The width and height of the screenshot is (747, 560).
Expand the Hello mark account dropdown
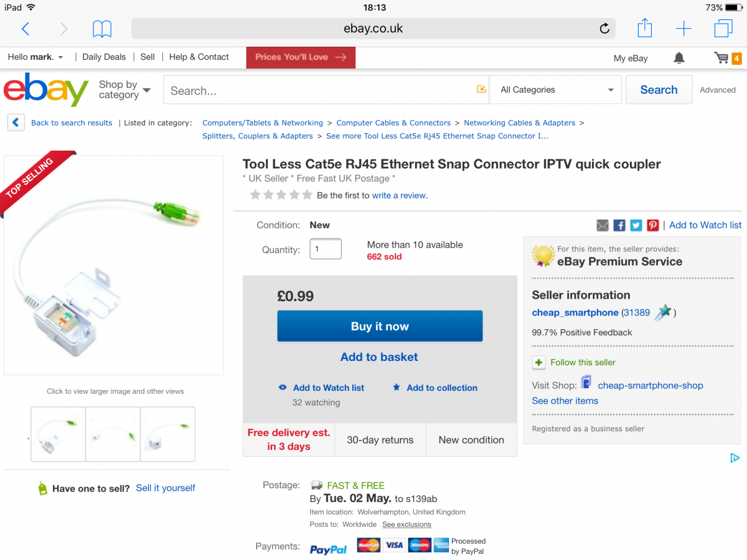tap(36, 57)
